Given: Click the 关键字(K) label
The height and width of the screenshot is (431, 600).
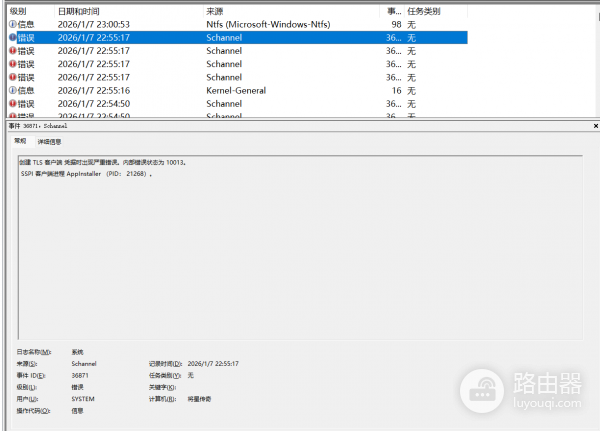Looking at the screenshot, I should pos(162,387).
